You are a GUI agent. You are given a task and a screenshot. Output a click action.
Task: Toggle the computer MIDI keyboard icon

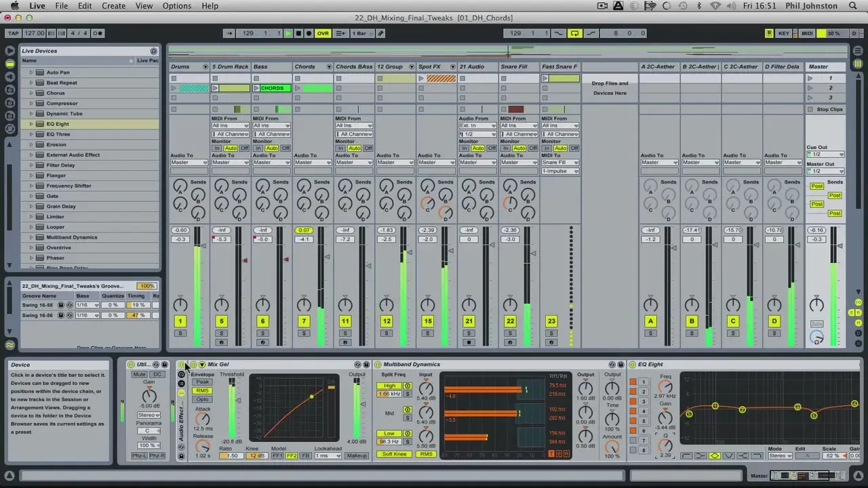coord(769,33)
